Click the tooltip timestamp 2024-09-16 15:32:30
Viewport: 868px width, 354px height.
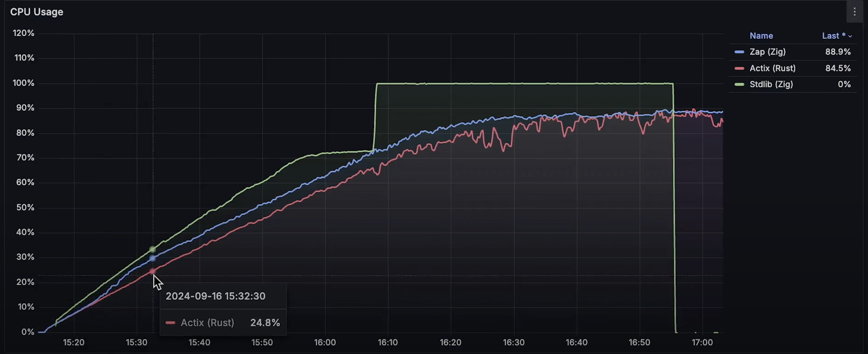pos(215,296)
